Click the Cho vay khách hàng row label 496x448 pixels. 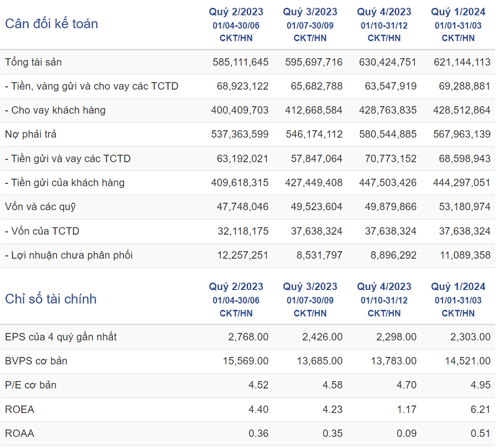[55, 110]
